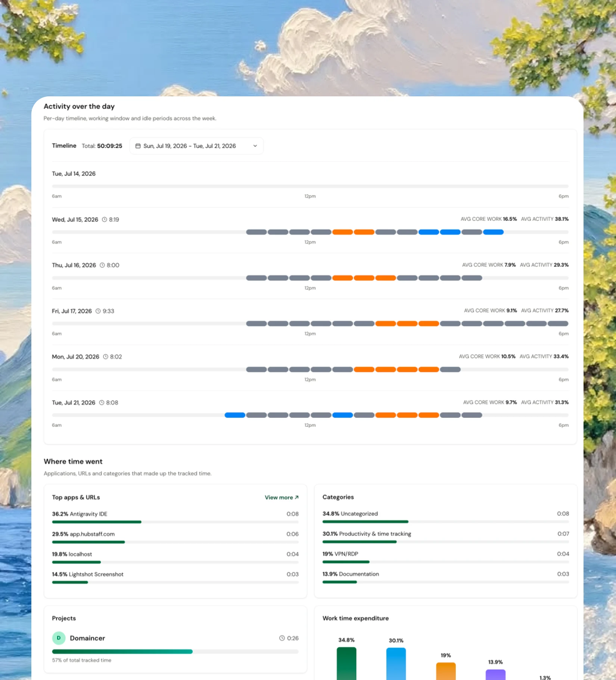Click the Domaincer 0:26 duration value
Screen dimensions: 616x680
tap(293, 638)
